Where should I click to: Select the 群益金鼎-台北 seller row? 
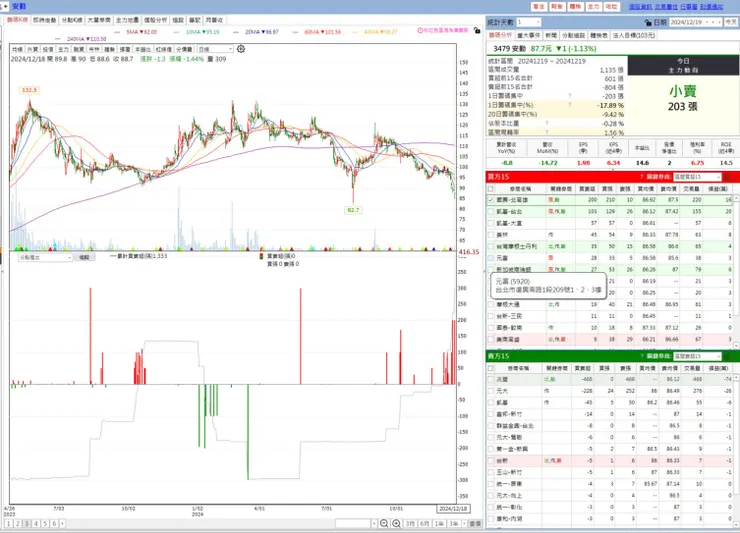point(611,426)
